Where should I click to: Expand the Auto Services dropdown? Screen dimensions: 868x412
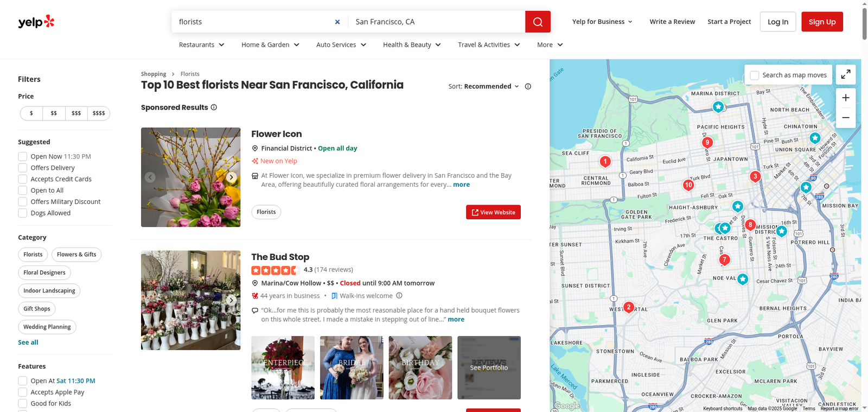point(341,45)
